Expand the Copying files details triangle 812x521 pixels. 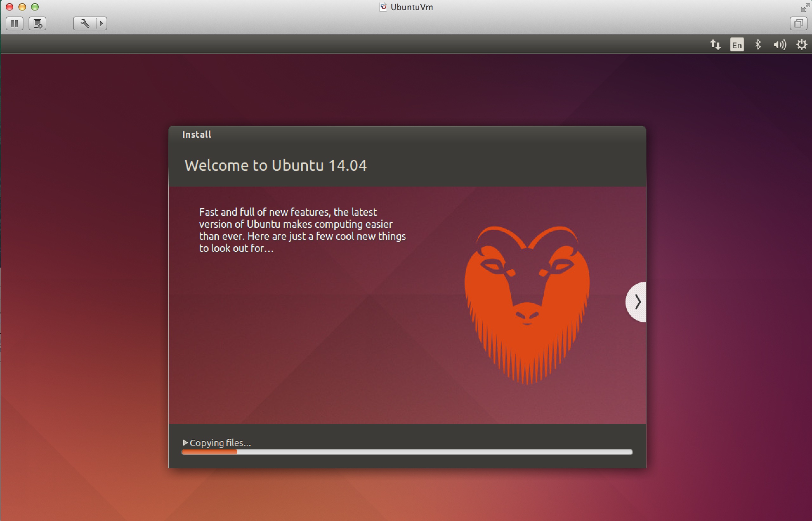[x=185, y=443]
